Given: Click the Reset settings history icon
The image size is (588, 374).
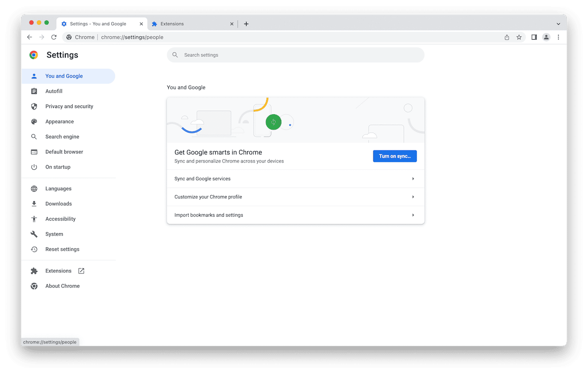Looking at the screenshot, I should coord(34,249).
